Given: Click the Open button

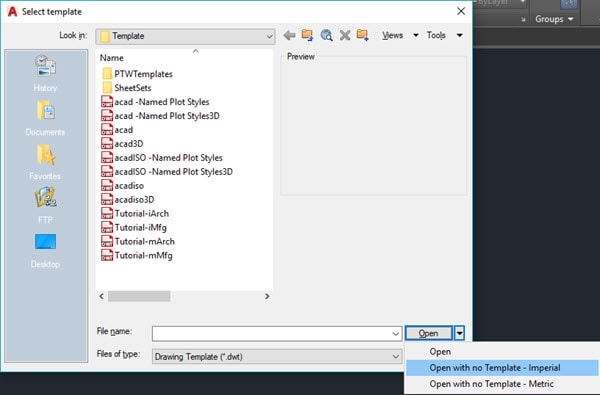Looking at the screenshot, I should point(429,333).
